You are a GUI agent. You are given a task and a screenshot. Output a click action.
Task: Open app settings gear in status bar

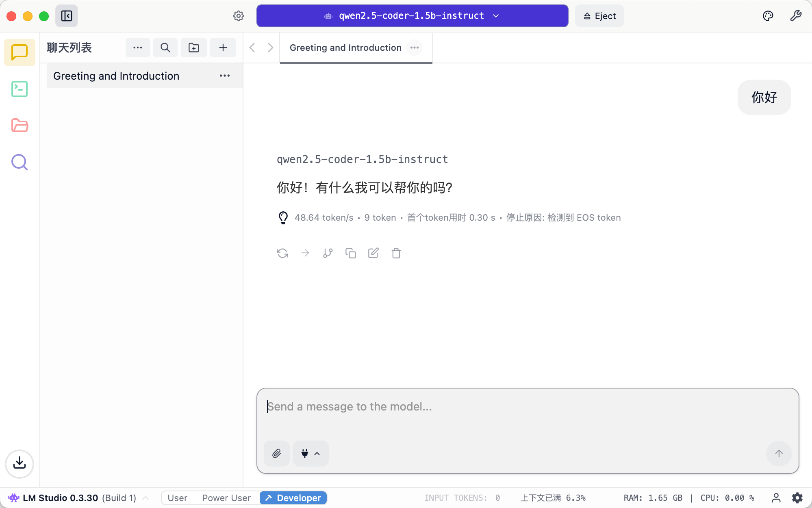click(x=797, y=498)
